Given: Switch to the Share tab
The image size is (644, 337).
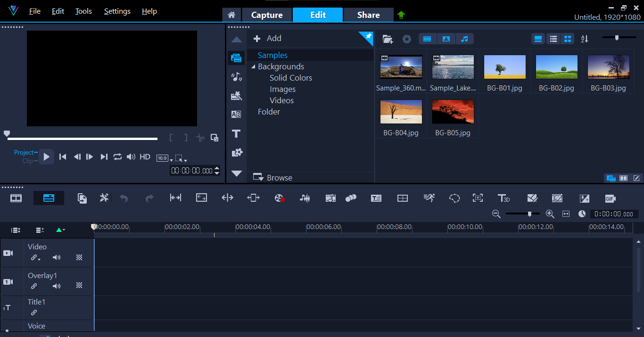Looking at the screenshot, I should (x=368, y=15).
